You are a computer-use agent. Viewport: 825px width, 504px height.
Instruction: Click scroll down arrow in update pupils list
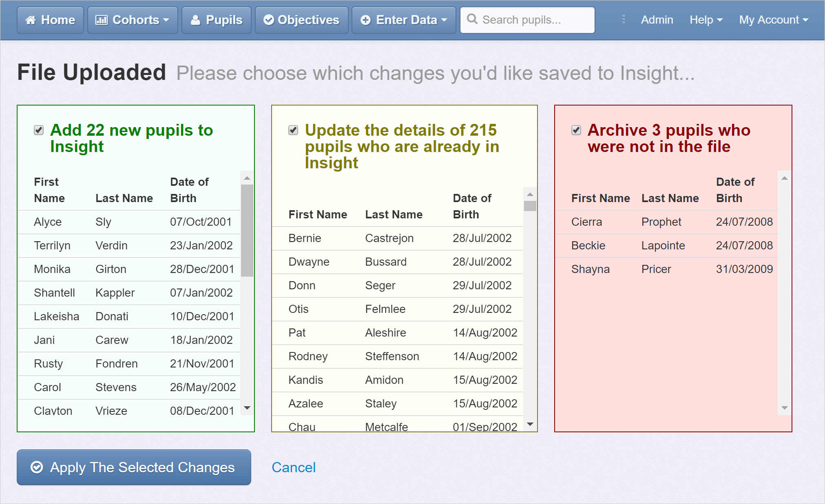(530, 424)
